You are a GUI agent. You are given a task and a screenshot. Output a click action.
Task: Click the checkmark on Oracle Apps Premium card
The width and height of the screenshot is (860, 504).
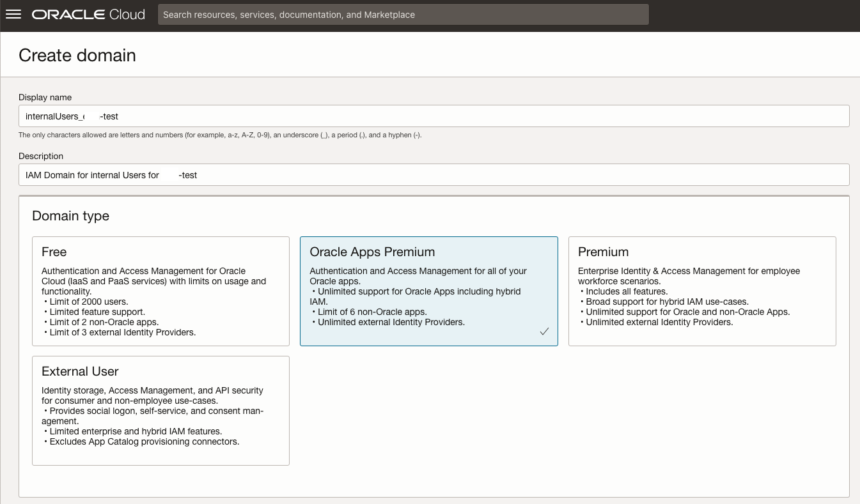point(544,332)
